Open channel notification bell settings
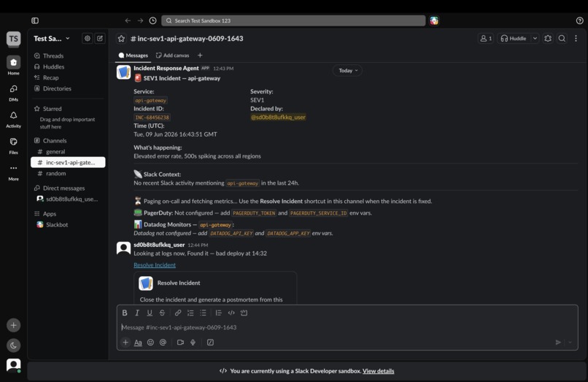 [548, 38]
